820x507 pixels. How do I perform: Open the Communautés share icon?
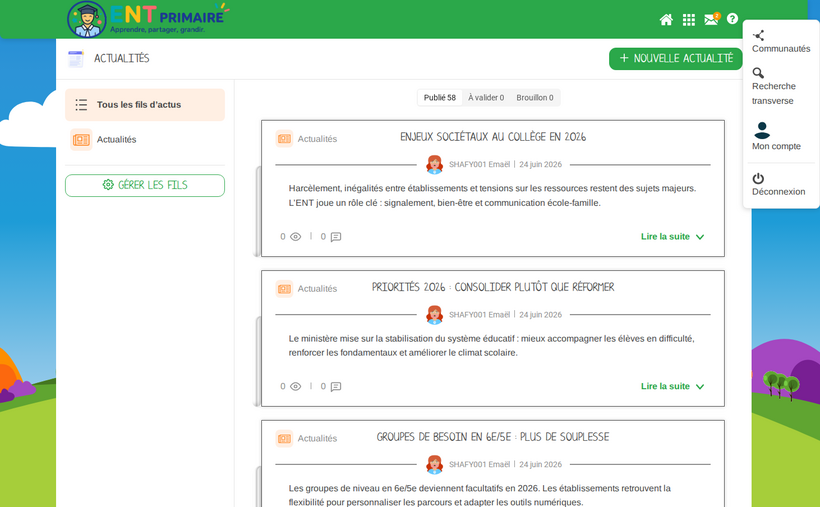[x=758, y=35]
